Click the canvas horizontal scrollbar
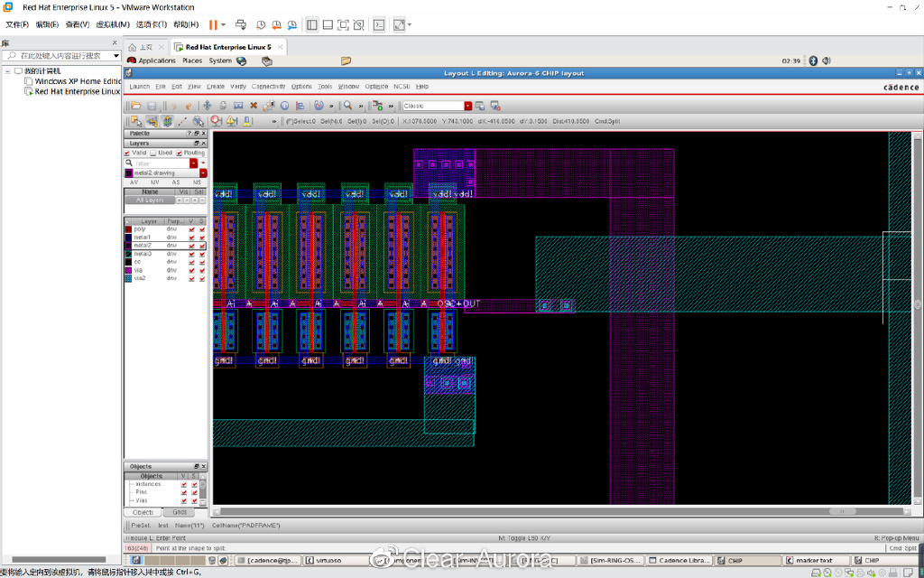Image resolution: width=924 pixels, height=578 pixels. click(562, 511)
